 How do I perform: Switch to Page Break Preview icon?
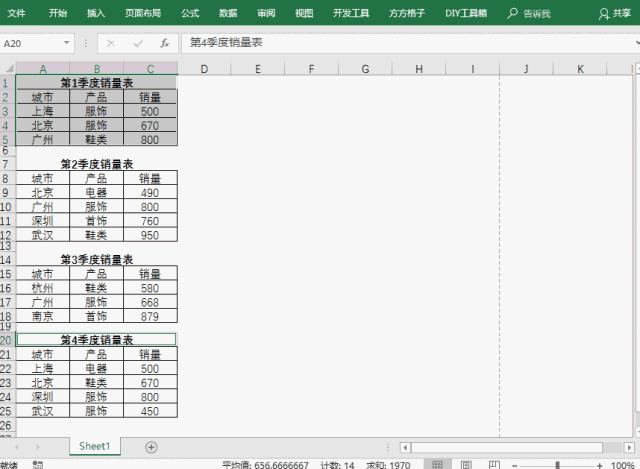pos(494,465)
